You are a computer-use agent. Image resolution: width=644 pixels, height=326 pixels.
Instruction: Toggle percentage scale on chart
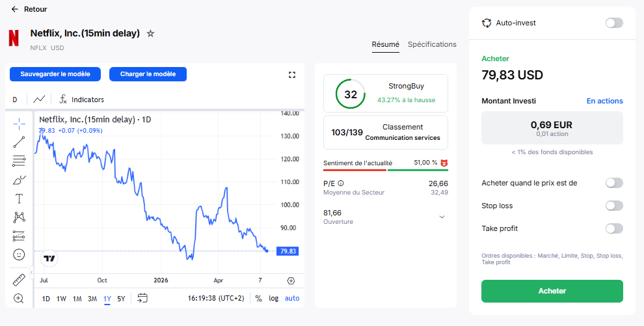tap(258, 299)
